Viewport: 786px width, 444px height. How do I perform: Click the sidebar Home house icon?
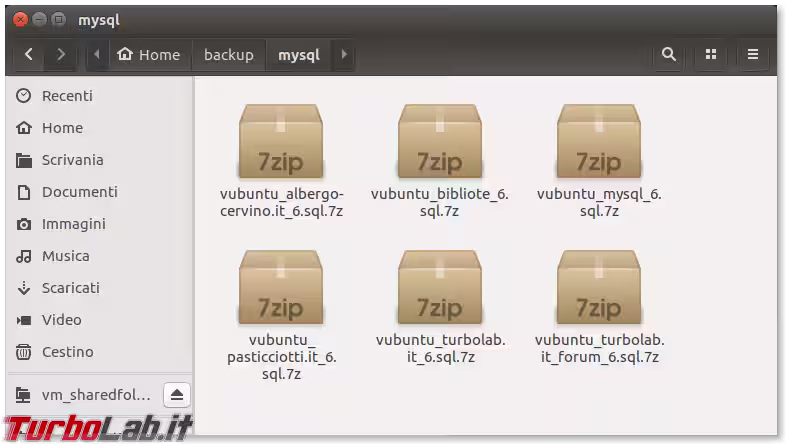point(24,128)
